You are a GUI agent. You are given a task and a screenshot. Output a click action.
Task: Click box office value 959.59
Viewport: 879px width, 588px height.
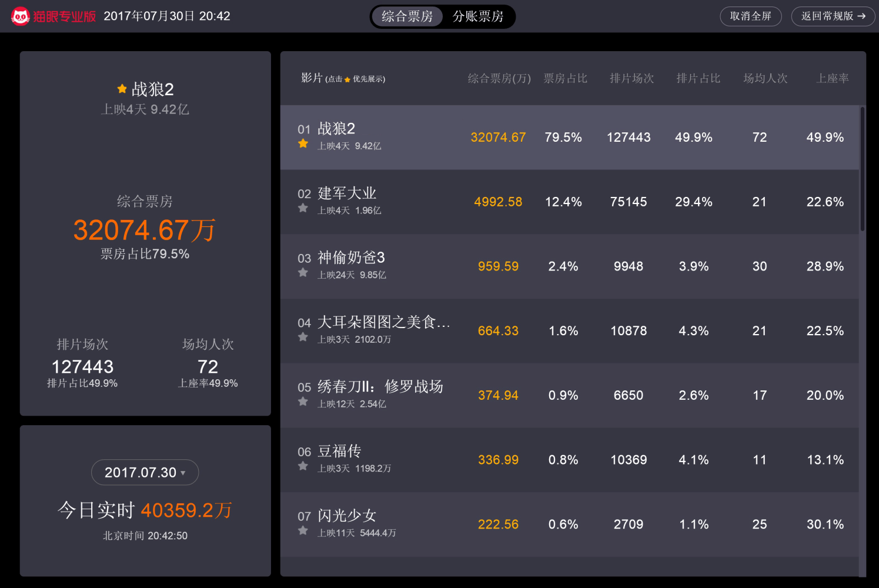pos(498,266)
